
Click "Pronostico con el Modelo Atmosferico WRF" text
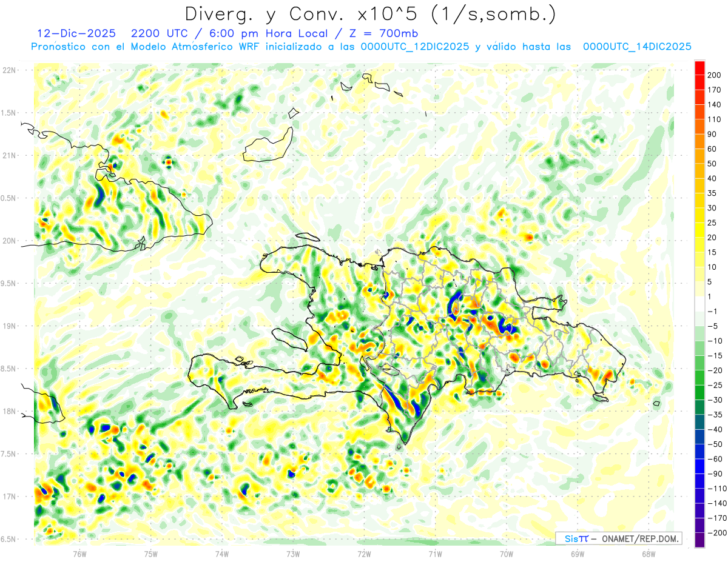pyautogui.click(x=147, y=47)
